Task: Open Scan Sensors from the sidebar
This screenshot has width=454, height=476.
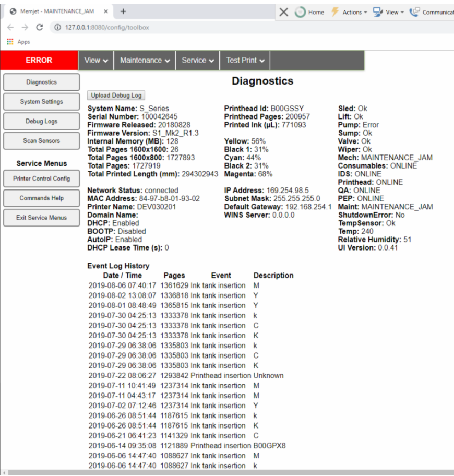Action: click(x=42, y=141)
